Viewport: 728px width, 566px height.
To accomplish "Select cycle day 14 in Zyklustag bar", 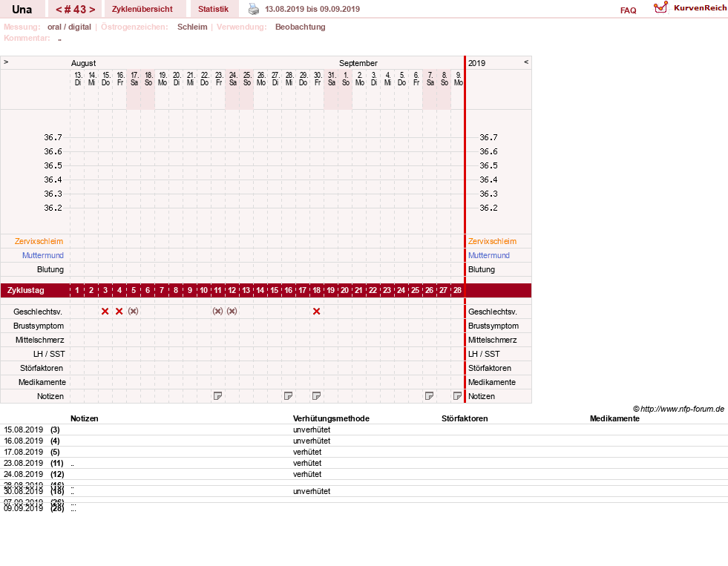I will tap(260, 291).
